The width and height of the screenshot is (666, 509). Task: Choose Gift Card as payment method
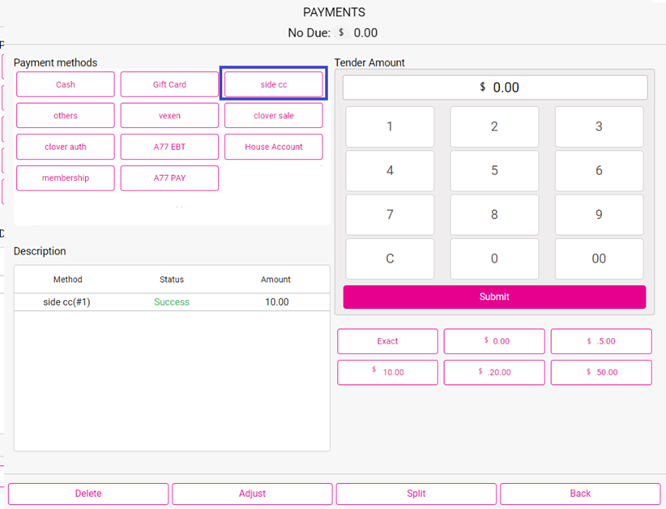[x=169, y=85]
